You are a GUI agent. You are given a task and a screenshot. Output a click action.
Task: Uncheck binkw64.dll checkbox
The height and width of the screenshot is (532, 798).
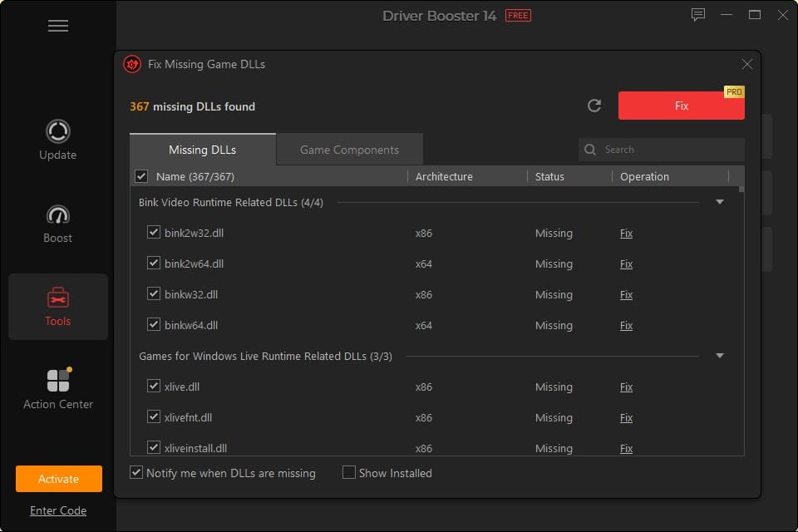coord(153,324)
